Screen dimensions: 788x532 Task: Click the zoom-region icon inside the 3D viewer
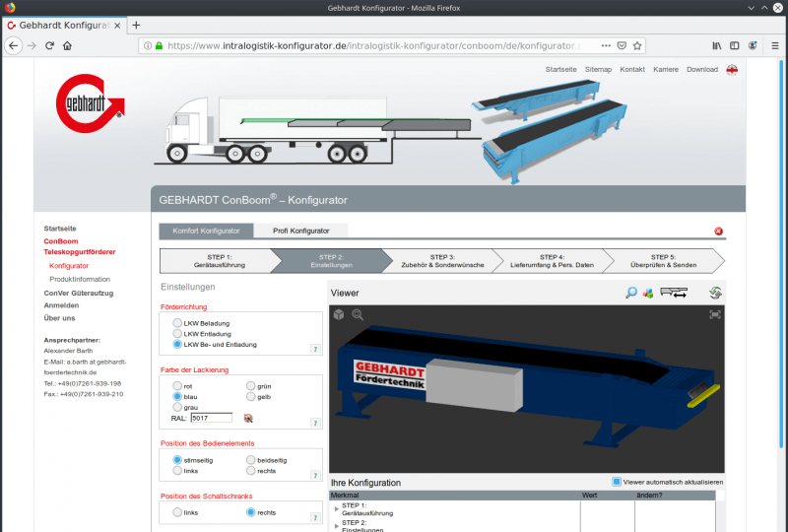(x=358, y=315)
